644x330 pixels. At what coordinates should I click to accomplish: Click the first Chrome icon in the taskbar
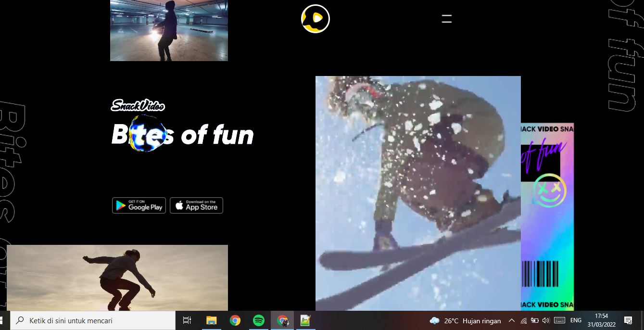pos(235,320)
